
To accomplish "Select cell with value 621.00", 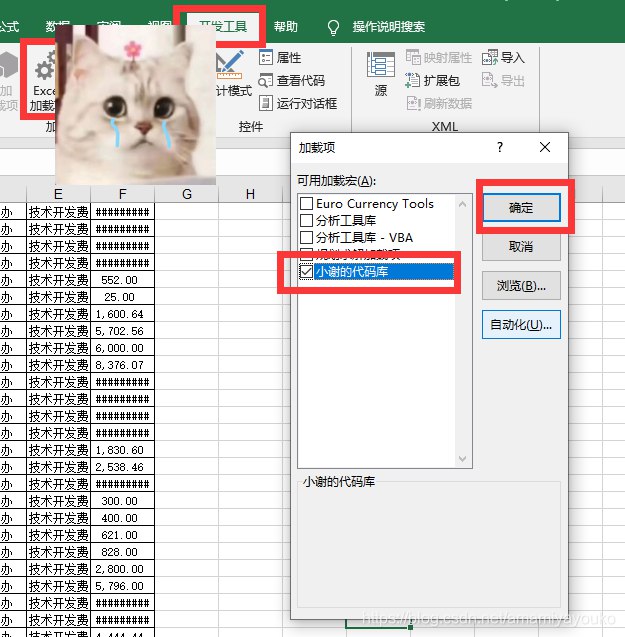I will point(122,535).
